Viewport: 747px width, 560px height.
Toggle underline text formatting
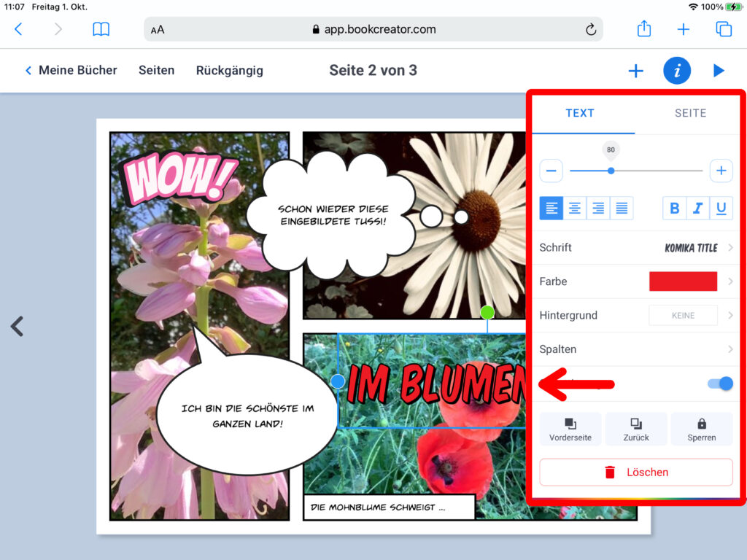(721, 209)
